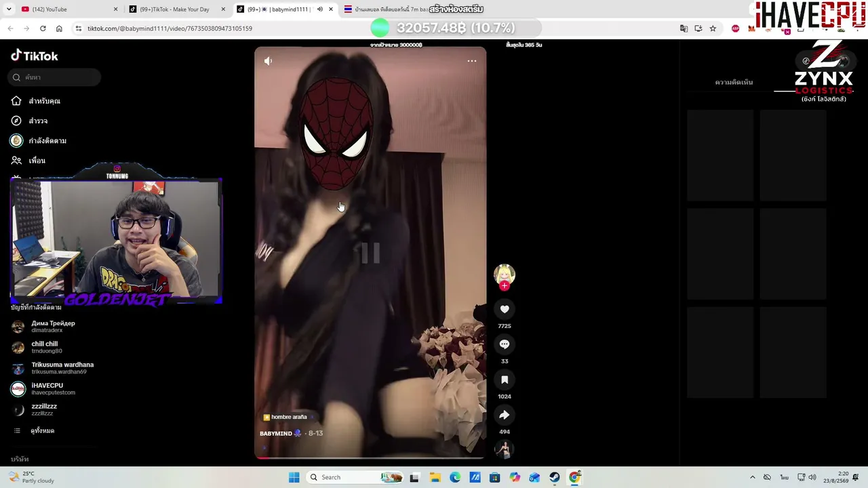Open Copilot from the taskbar
Image resolution: width=868 pixels, height=488 pixels.
pos(515,477)
